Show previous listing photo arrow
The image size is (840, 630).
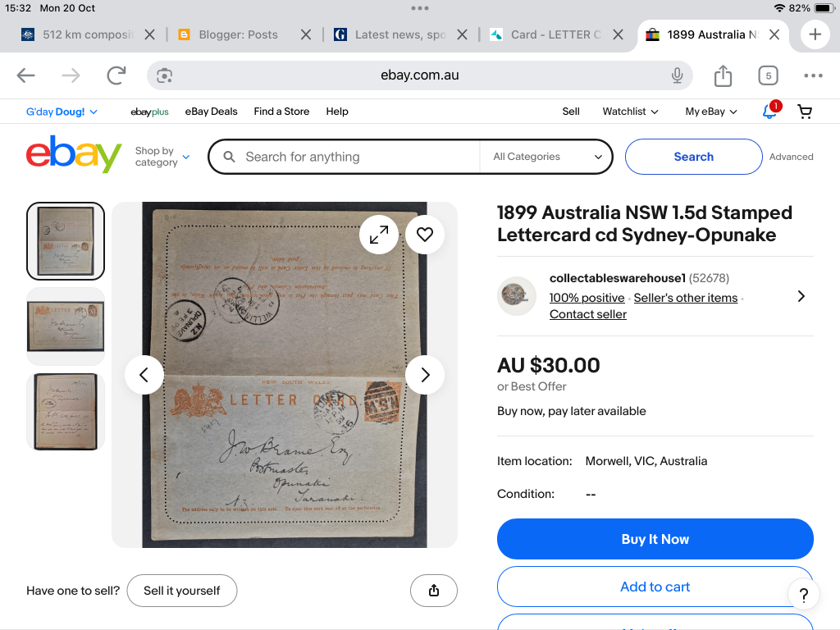[x=144, y=375]
